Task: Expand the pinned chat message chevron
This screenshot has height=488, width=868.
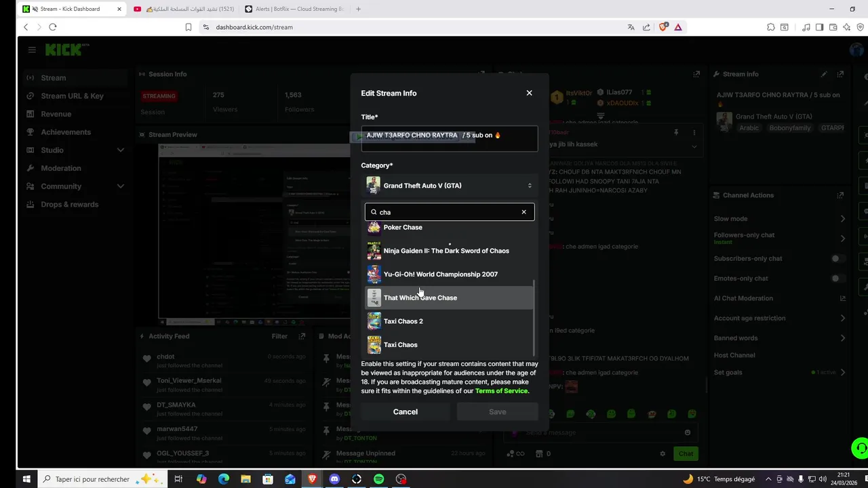Action: [x=694, y=146]
